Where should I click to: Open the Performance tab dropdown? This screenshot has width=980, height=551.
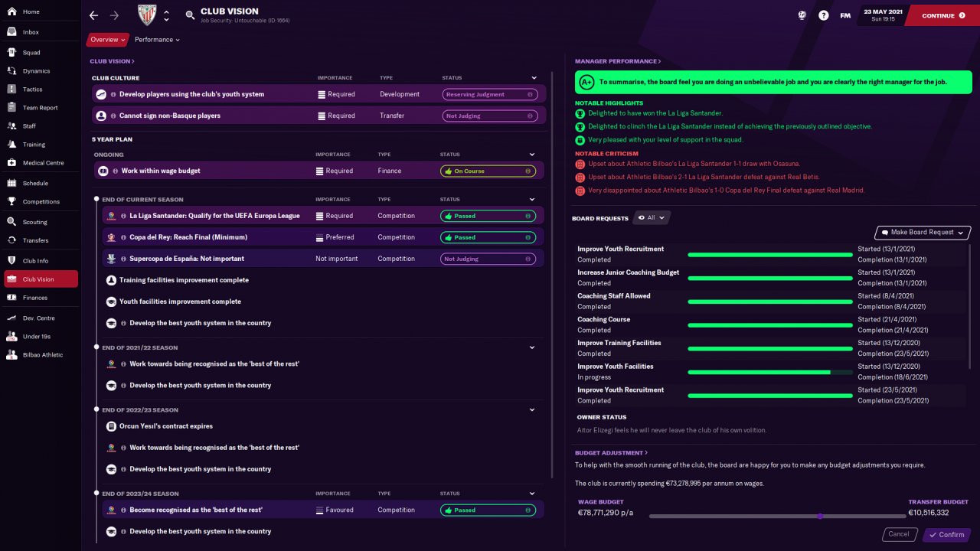(x=157, y=40)
